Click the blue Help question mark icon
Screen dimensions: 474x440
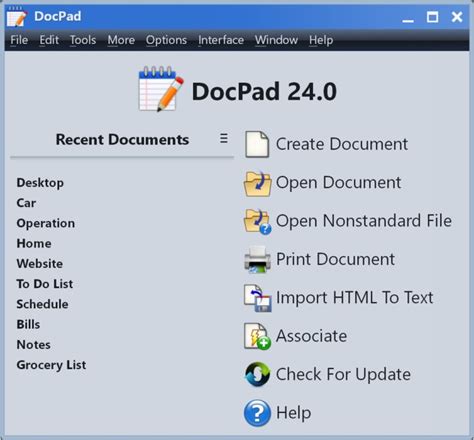257,413
